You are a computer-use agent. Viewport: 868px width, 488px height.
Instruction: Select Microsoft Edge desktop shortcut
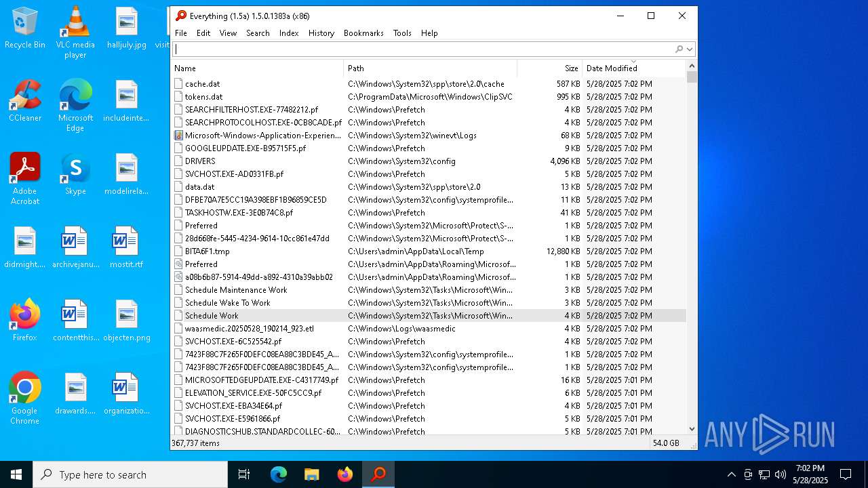[75, 106]
